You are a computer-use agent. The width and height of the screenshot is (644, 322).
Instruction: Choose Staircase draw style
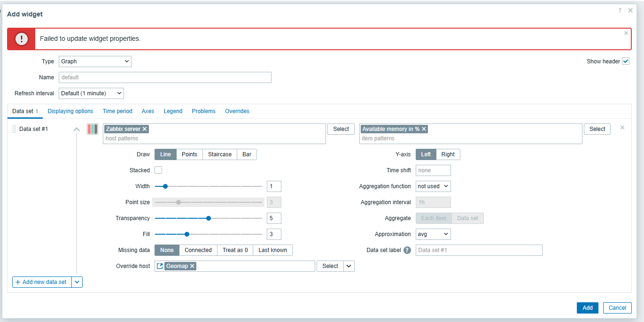pos(220,154)
